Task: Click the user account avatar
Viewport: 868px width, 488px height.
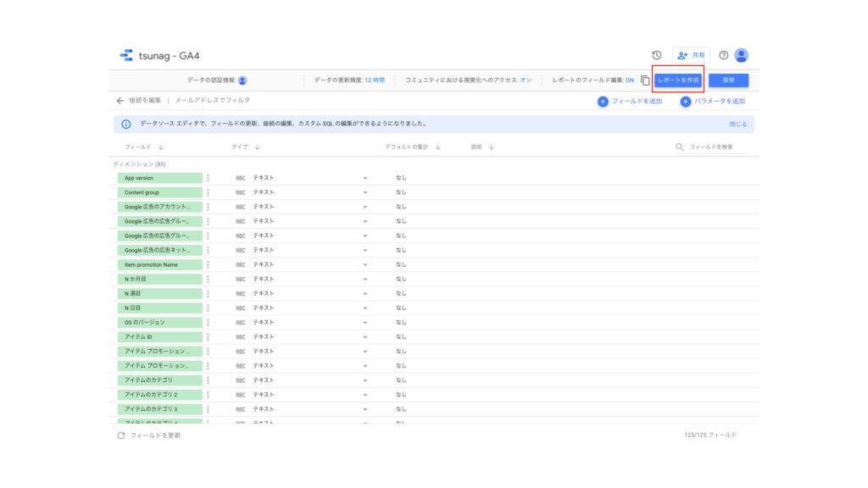Action: coord(741,55)
